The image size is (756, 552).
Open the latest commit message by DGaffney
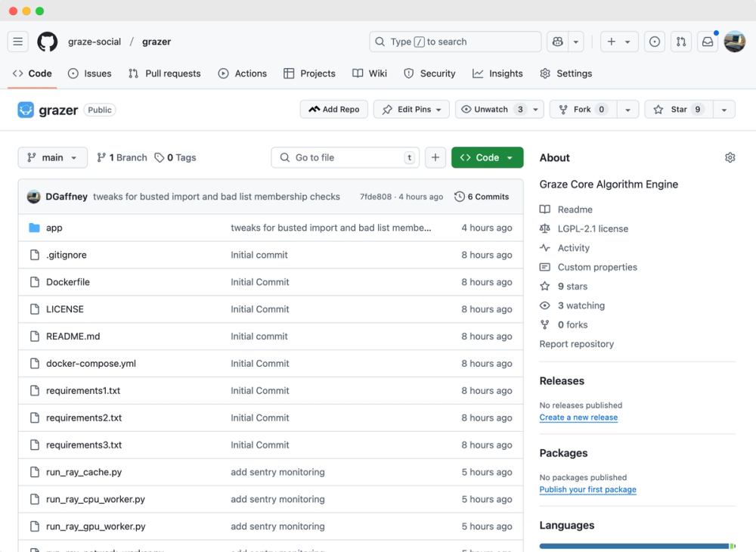(216, 197)
